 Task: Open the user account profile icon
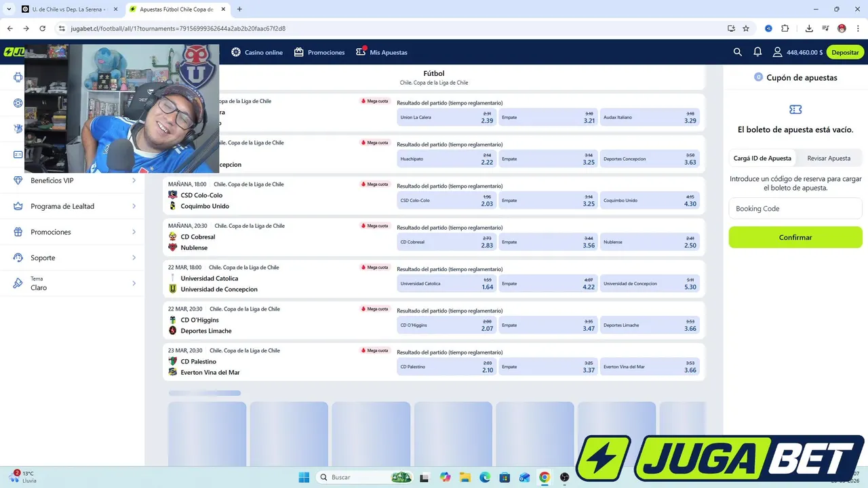point(777,52)
